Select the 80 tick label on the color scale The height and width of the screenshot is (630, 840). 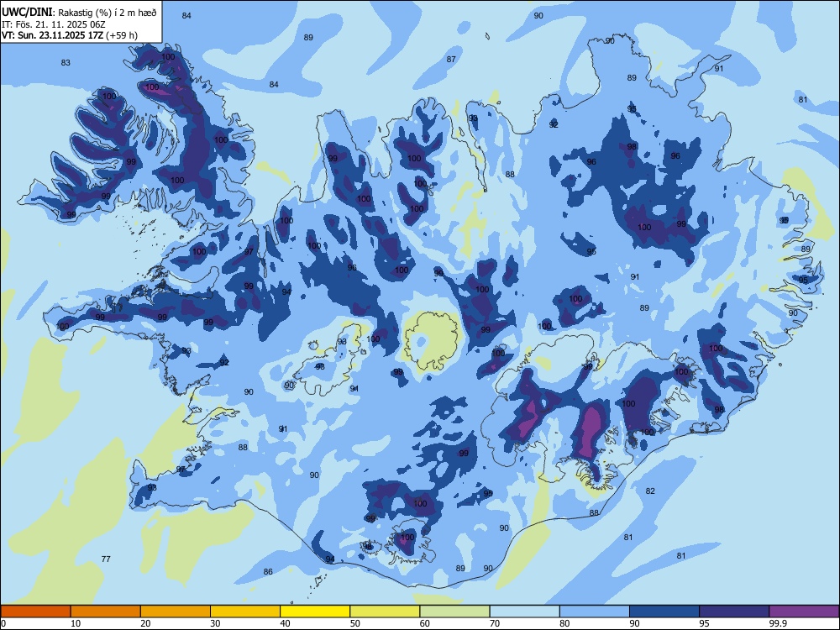click(564, 623)
